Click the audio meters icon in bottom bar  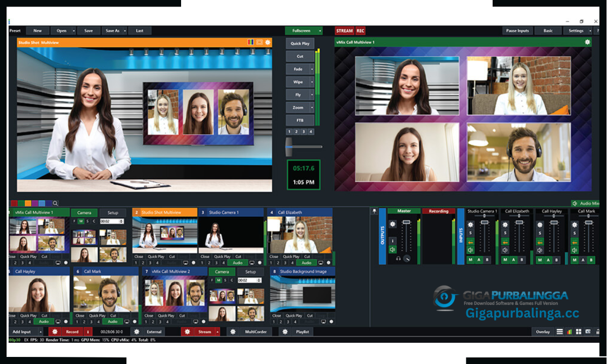tap(569, 332)
